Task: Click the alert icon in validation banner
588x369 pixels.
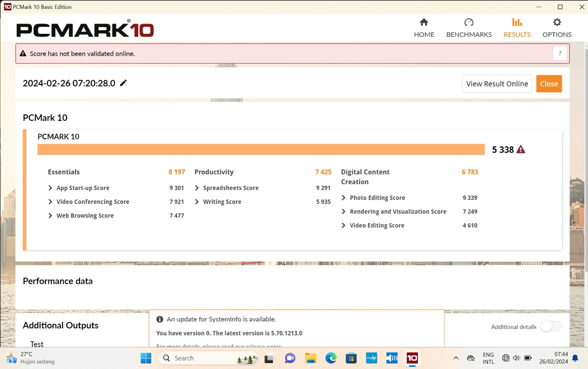Action: (23, 54)
